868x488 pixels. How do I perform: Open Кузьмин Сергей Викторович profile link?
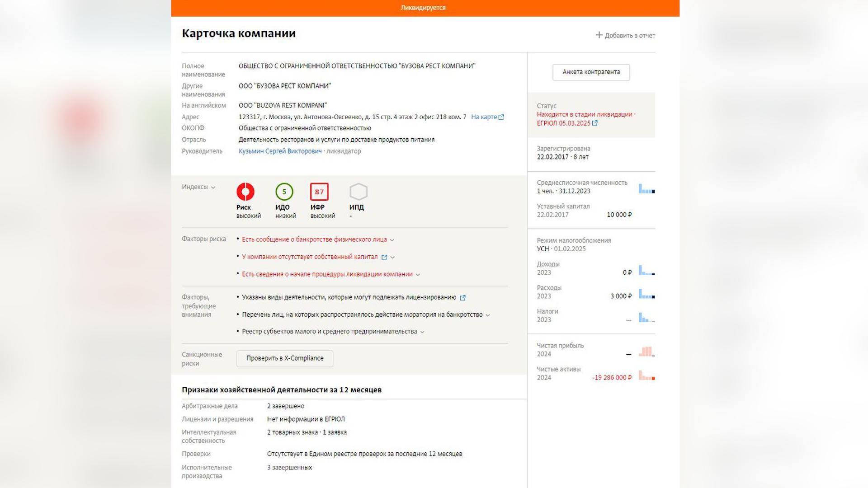point(280,151)
